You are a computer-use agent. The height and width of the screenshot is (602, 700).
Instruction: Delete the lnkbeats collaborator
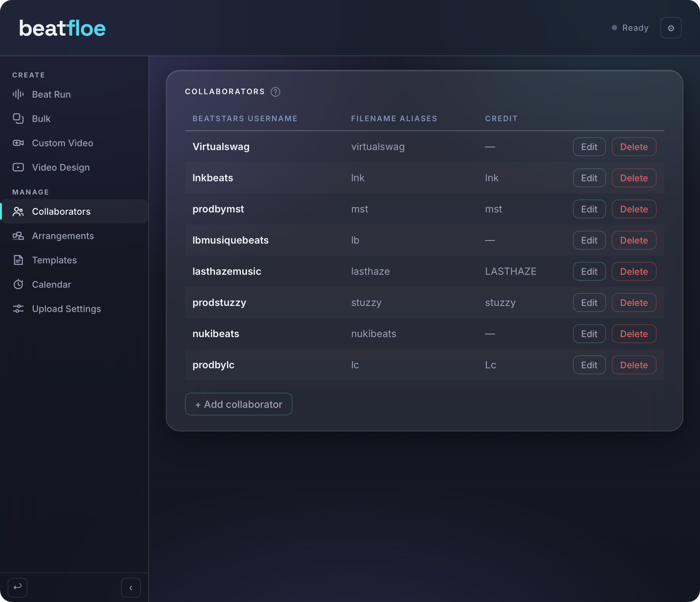pyautogui.click(x=634, y=178)
